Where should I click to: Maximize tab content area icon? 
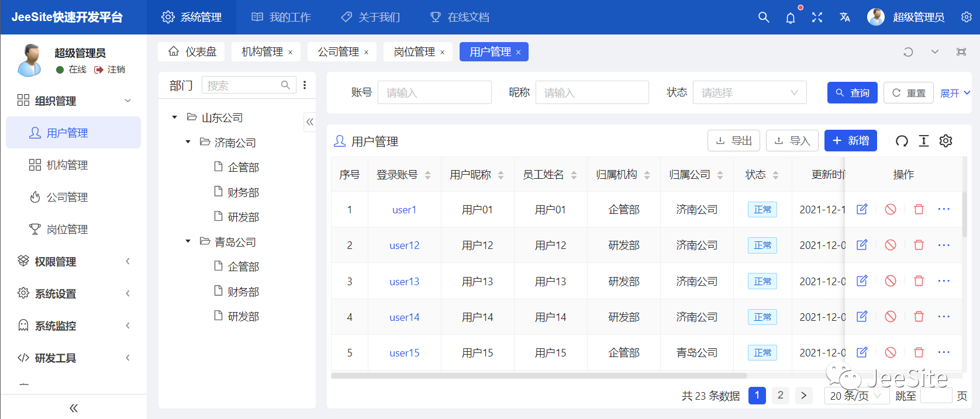[x=961, y=52]
